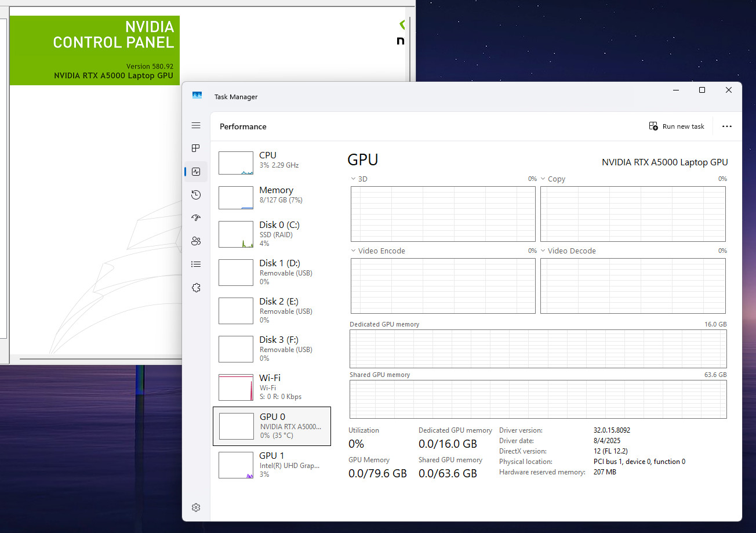This screenshot has width=756, height=533.
Task: Select the Memory performance entry
Action: click(272, 198)
